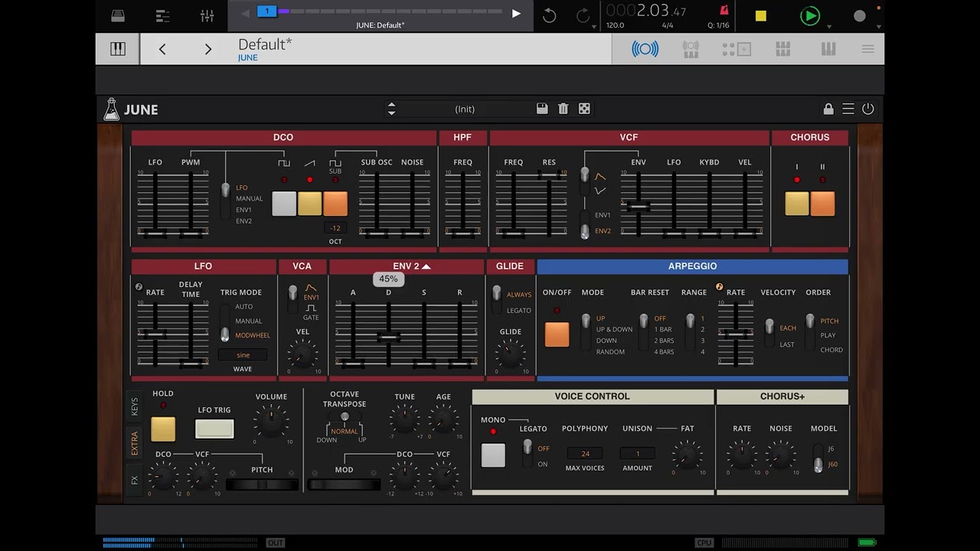Switch to the KEYS side tab
This screenshot has width=980, height=551.
tap(135, 406)
